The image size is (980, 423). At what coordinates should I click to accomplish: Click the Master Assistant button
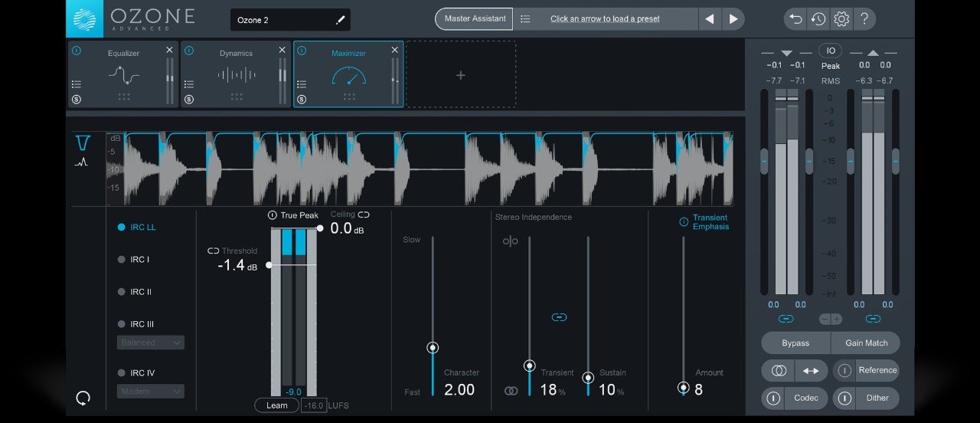[x=474, y=19]
